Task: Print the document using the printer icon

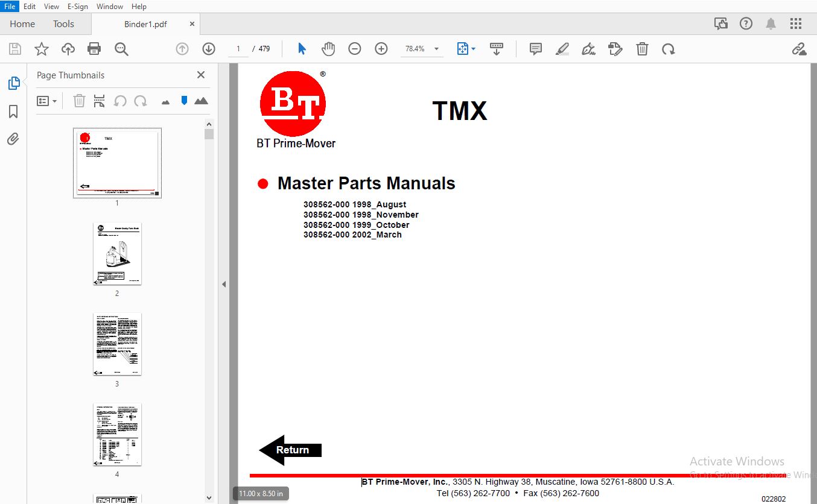Action: pyautogui.click(x=94, y=49)
